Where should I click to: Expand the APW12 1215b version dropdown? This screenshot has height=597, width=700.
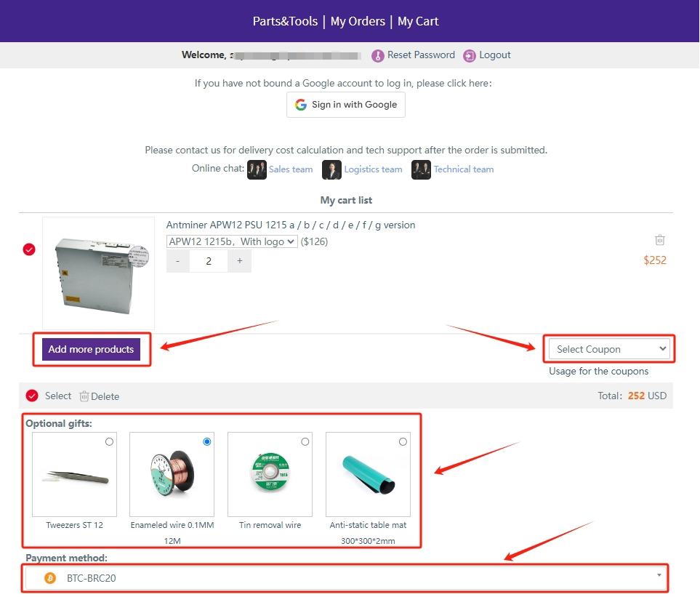(x=232, y=241)
